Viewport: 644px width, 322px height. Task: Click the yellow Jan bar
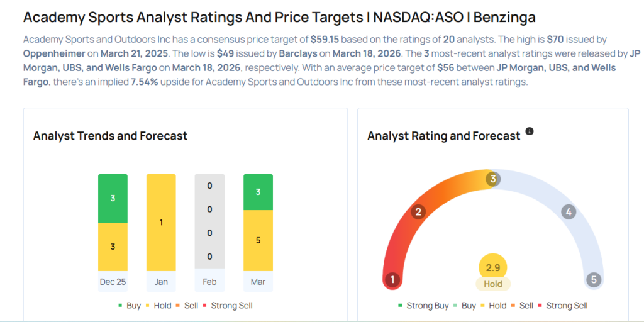[x=161, y=223]
